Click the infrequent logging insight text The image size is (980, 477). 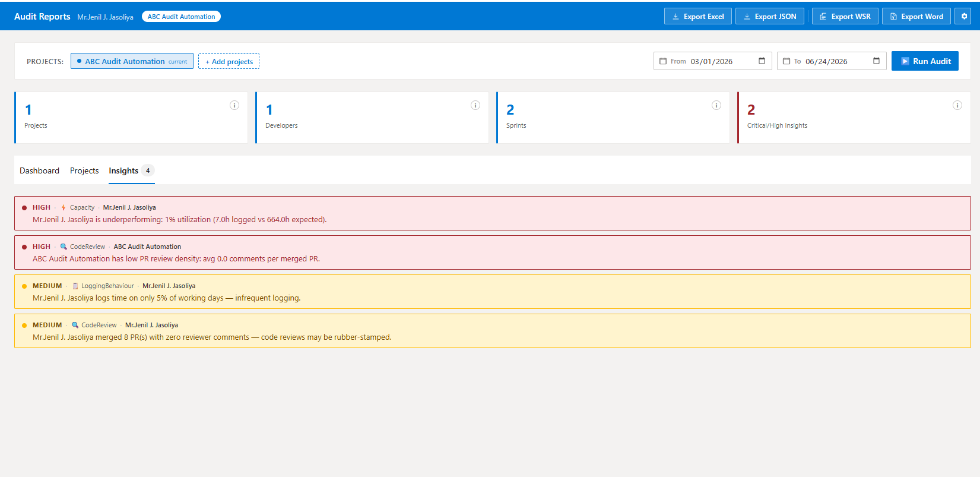tap(167, 298)
